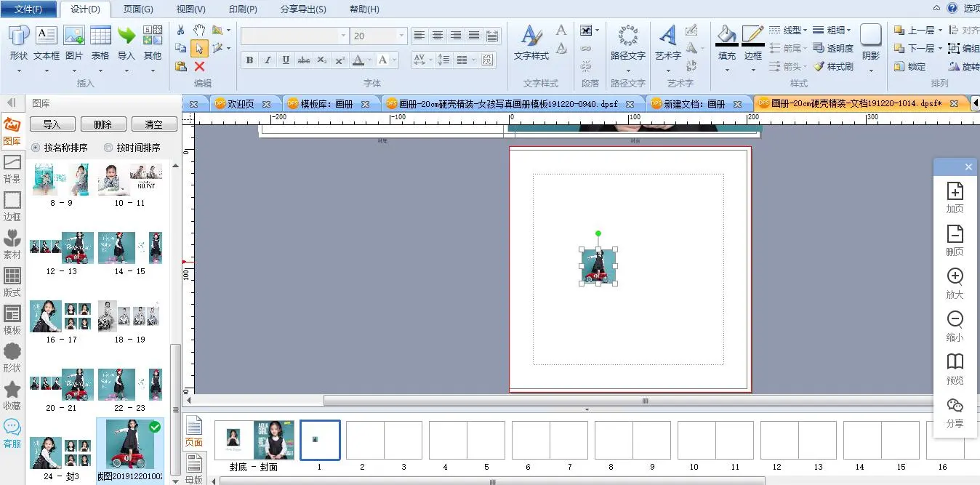Click the 清空 clear button in gallery
Viewport: 980px width, 485px height.
pos(153,124)
